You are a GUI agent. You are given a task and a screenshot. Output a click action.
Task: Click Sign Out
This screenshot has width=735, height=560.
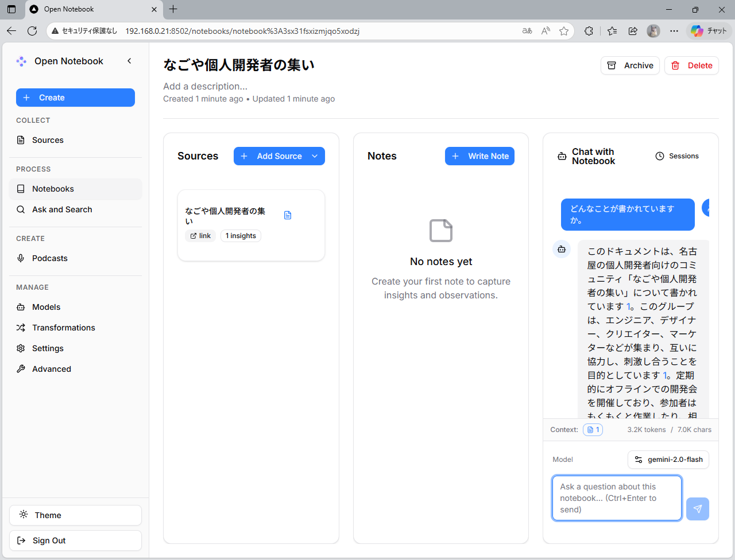tap(75, 540)
